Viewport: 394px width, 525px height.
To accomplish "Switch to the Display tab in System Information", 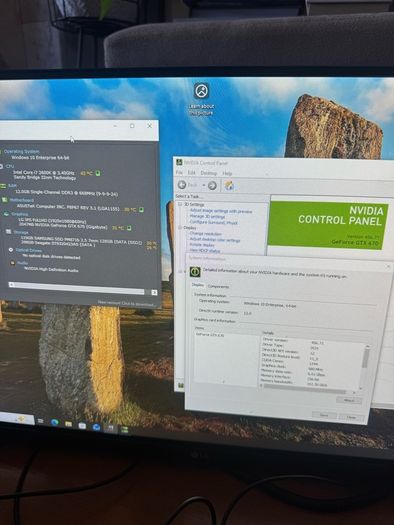I will pos(198,285).
